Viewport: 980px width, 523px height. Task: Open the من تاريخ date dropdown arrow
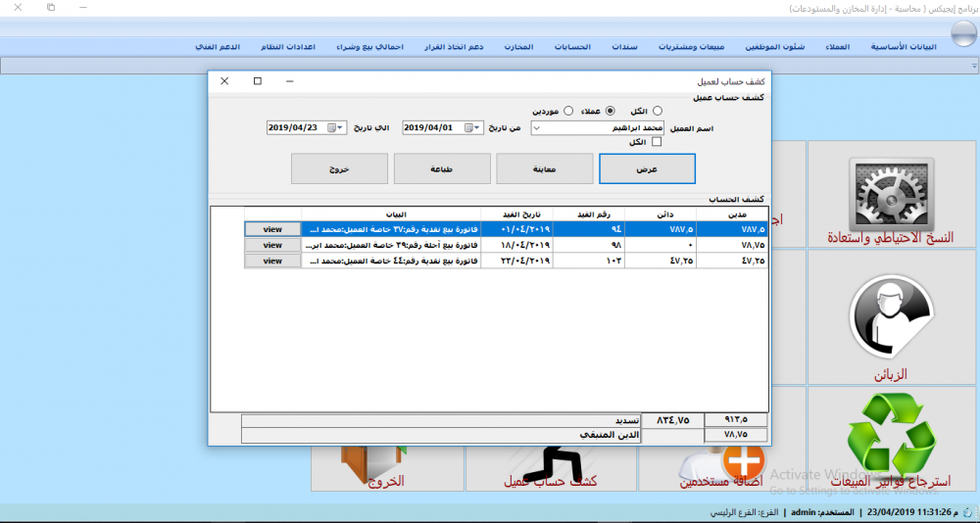[478, 127]
